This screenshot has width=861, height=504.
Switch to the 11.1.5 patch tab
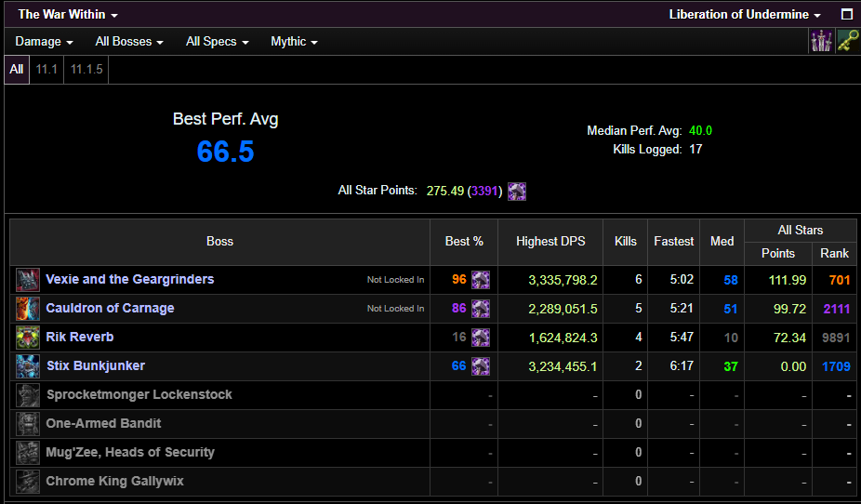click(x=86, y=69)
